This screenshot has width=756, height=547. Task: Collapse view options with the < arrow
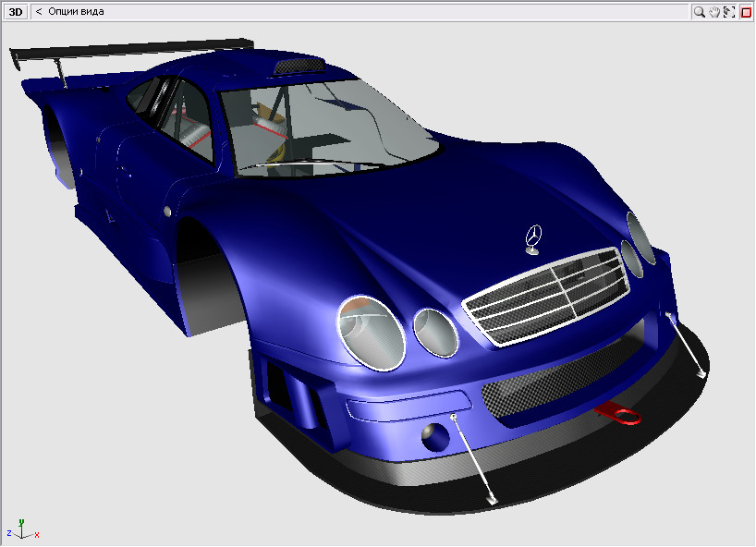pos(39,12)
